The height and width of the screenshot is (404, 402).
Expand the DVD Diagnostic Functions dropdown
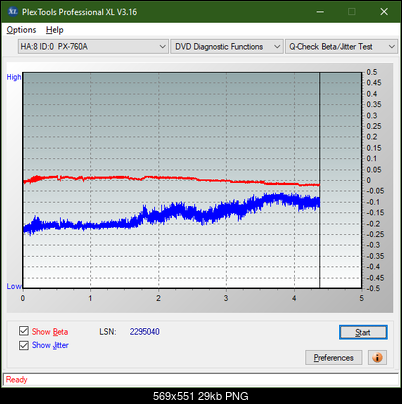(226, 47)
